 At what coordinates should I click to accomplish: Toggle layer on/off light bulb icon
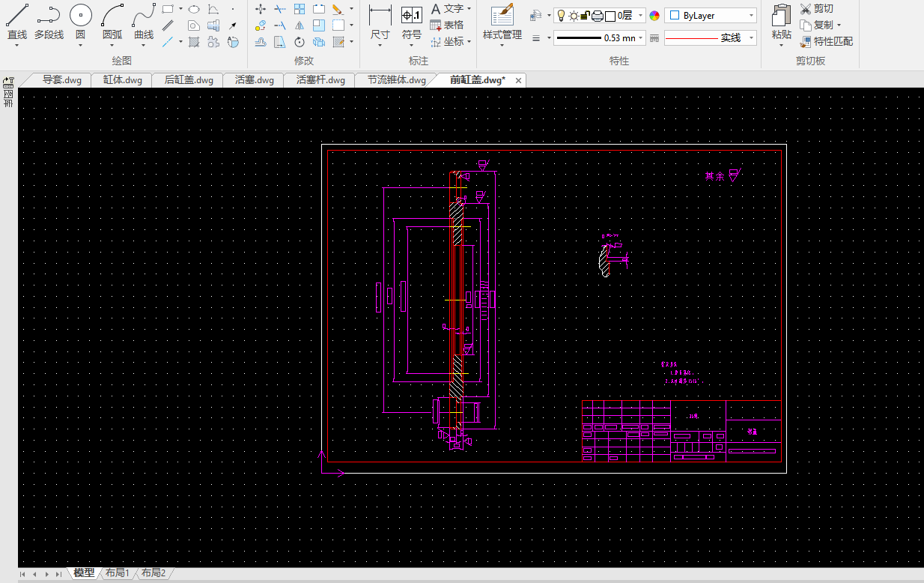point(560,16)
